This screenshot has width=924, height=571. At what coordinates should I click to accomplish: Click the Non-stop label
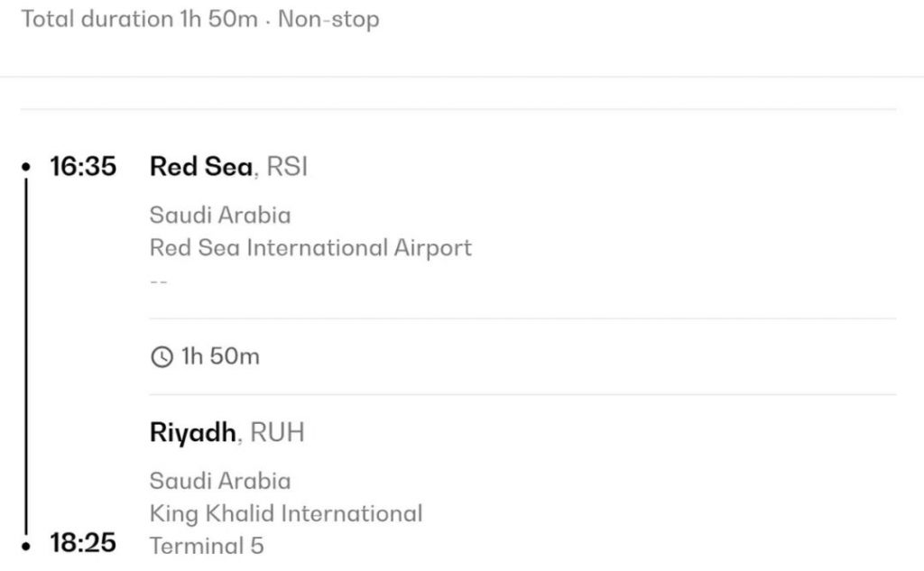pos(328,19)
